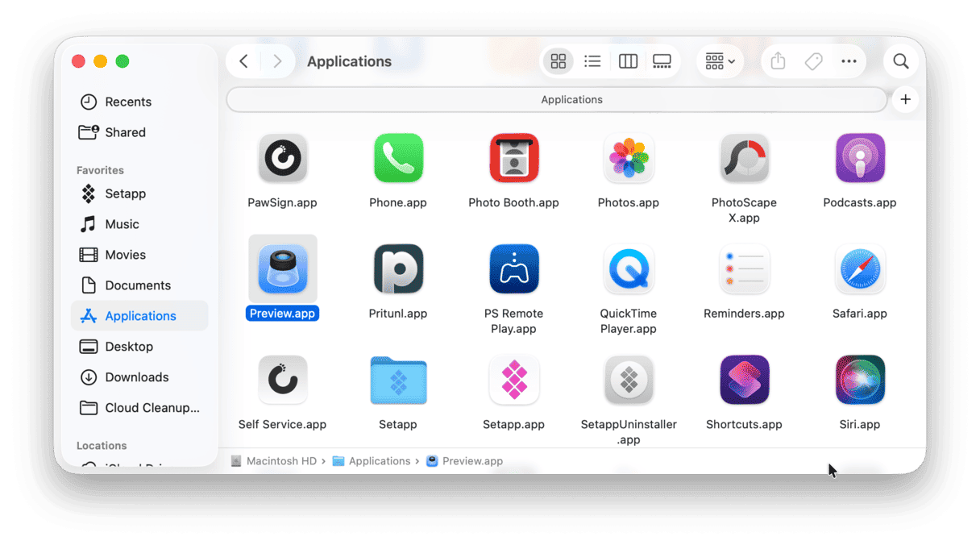Open Setapp in sidebar Favorites

139,193
